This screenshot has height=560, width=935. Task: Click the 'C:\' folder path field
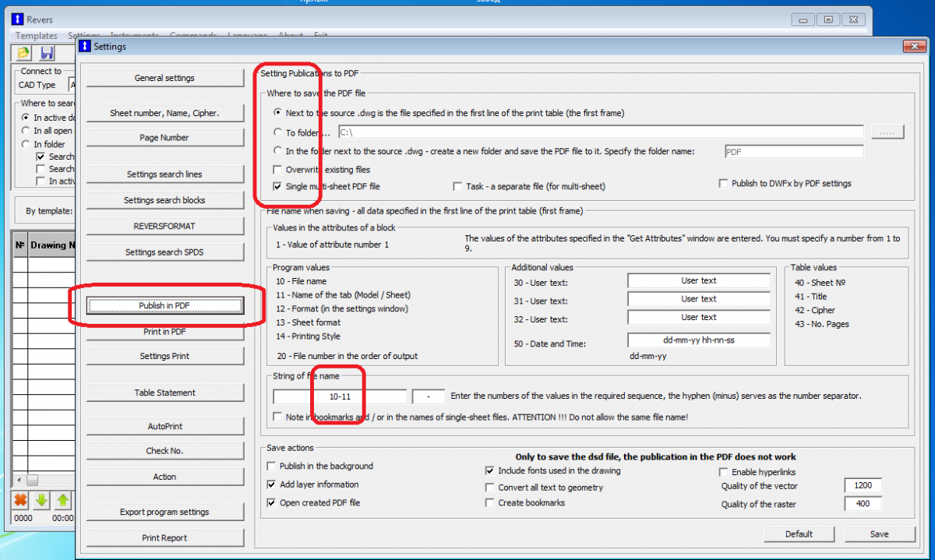pos(600,132)
